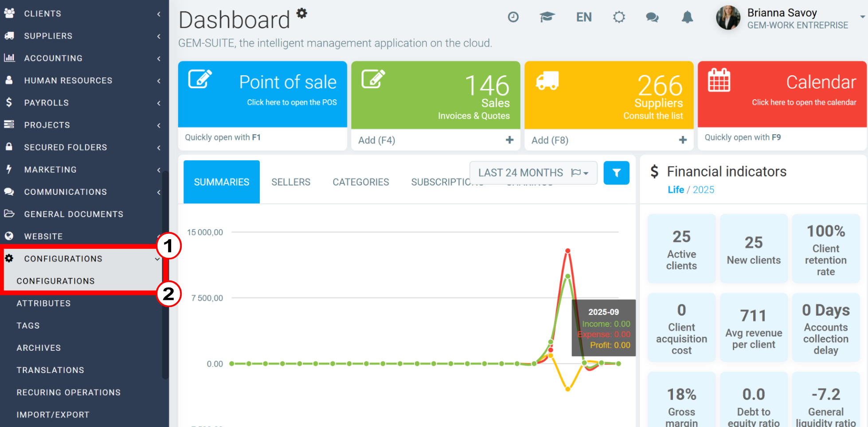Open the graduation cap training icon
This screenshot has height=427, width=868.
(x=547, y=17)
